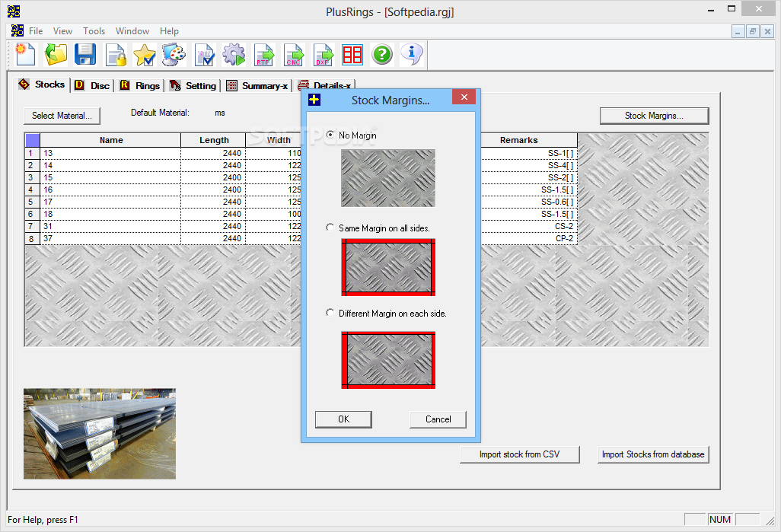Image resolution: width=781 pixels, height=532 pixels.
Task: Close the Stock Margins dialog
Action: [x=464, y=97]
